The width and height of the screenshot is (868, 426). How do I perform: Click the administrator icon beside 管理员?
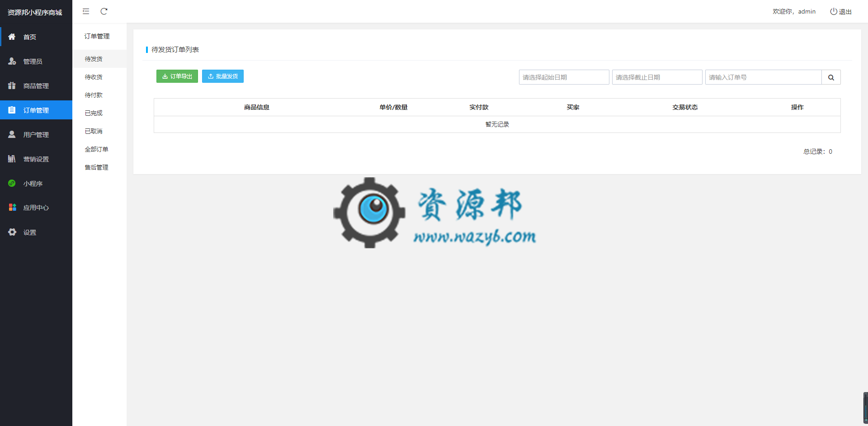12,61
